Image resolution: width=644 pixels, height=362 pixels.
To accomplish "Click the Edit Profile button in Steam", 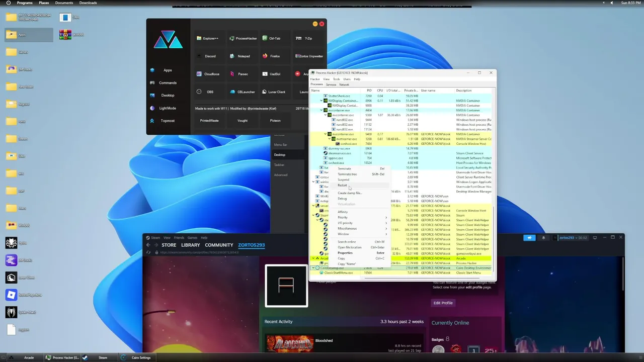I will click(443, 303).
